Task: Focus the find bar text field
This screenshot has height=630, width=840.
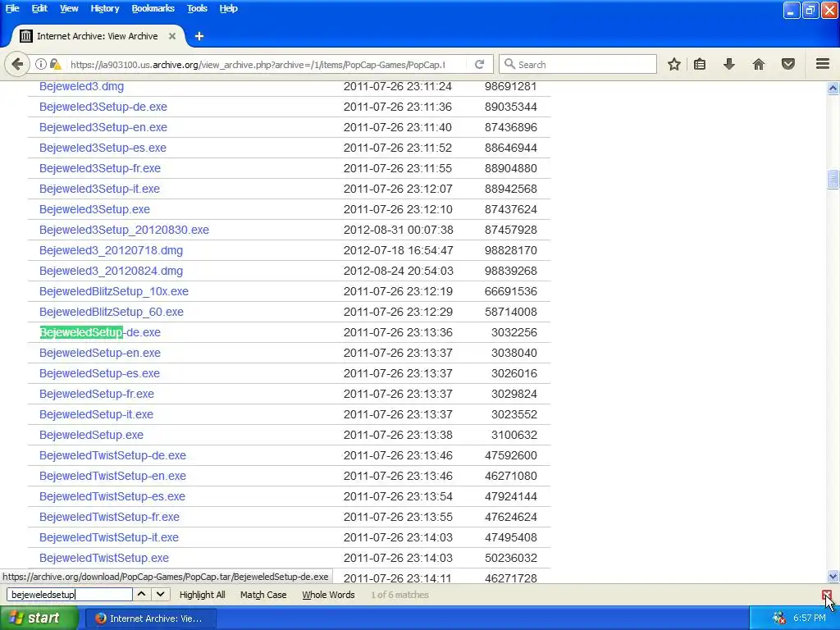Action: tap(70, 595)
